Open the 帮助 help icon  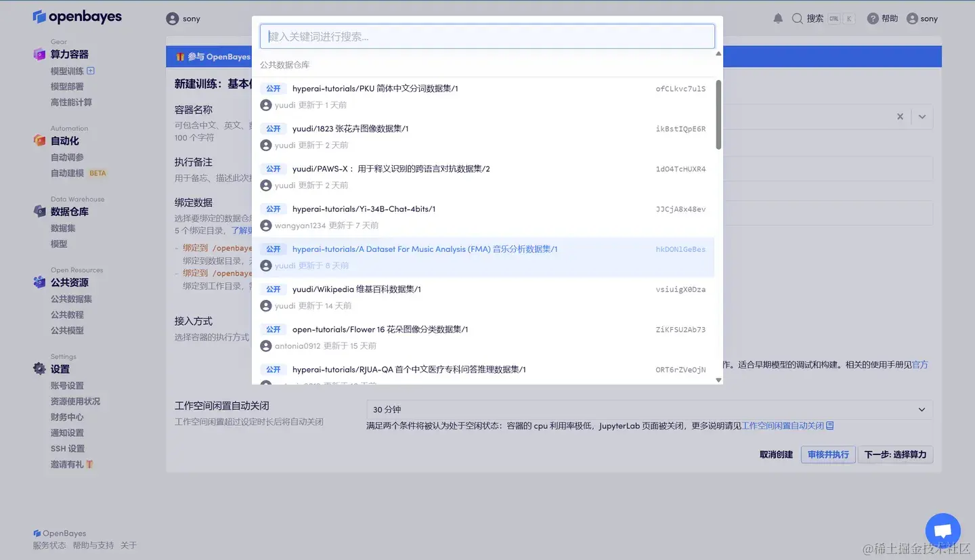[873, 18]
